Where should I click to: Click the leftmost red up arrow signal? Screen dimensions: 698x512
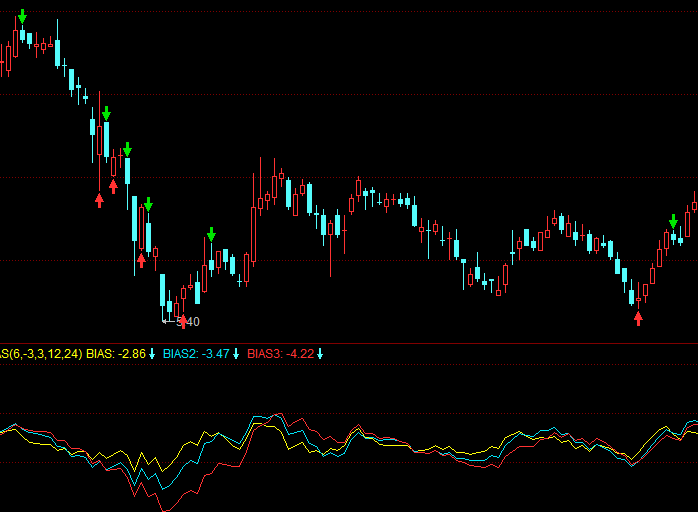pos(99,200)
